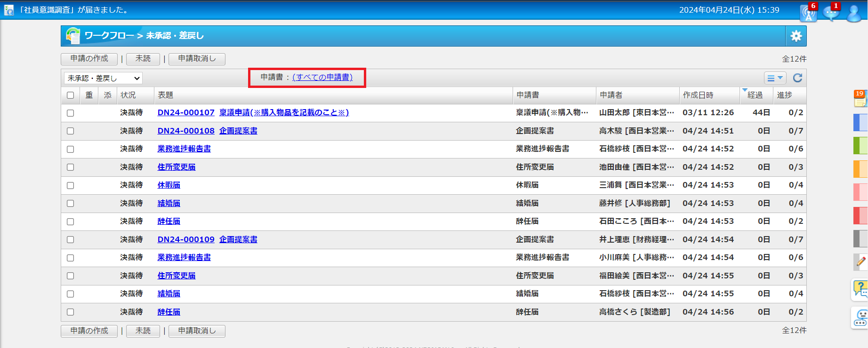The image size is (868, 348).
Task: Expand the list display options dropdown
Action: pyautogui.click(x=774, y=78)
